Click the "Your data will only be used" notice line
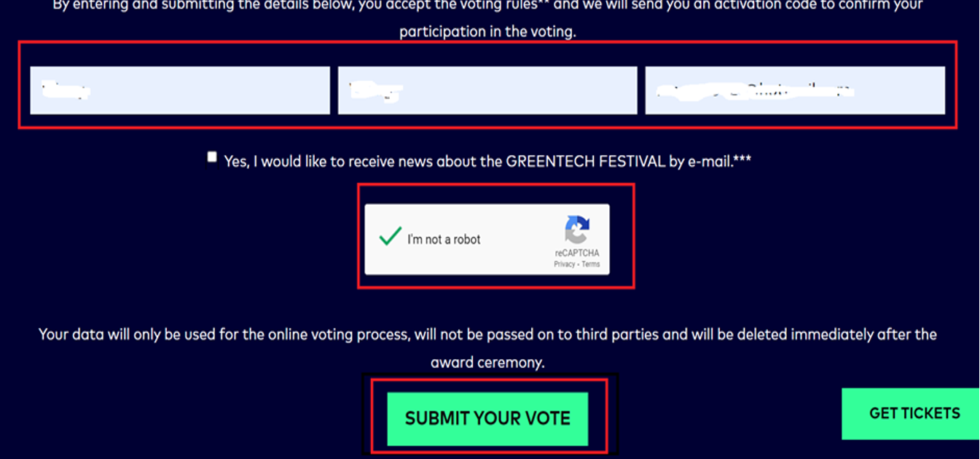980x459 pixels. point(487,334)
